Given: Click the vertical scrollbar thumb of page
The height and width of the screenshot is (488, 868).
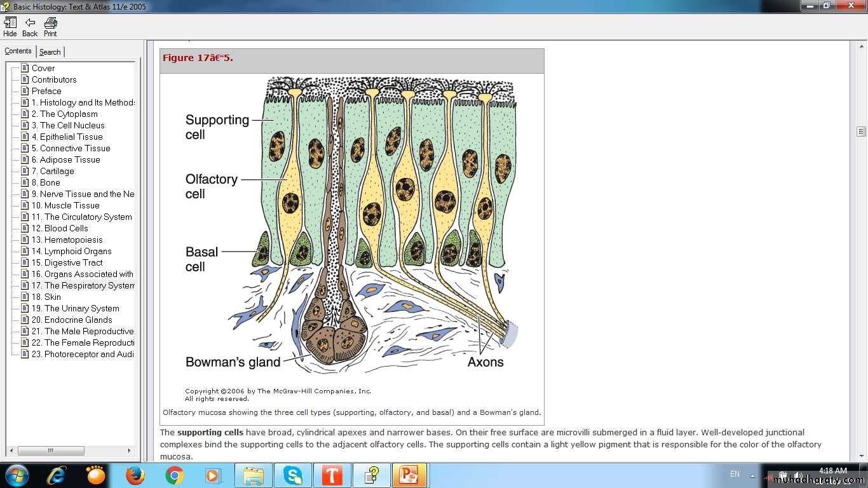Looking at the screenshot, I should click(x=861, y=132).
